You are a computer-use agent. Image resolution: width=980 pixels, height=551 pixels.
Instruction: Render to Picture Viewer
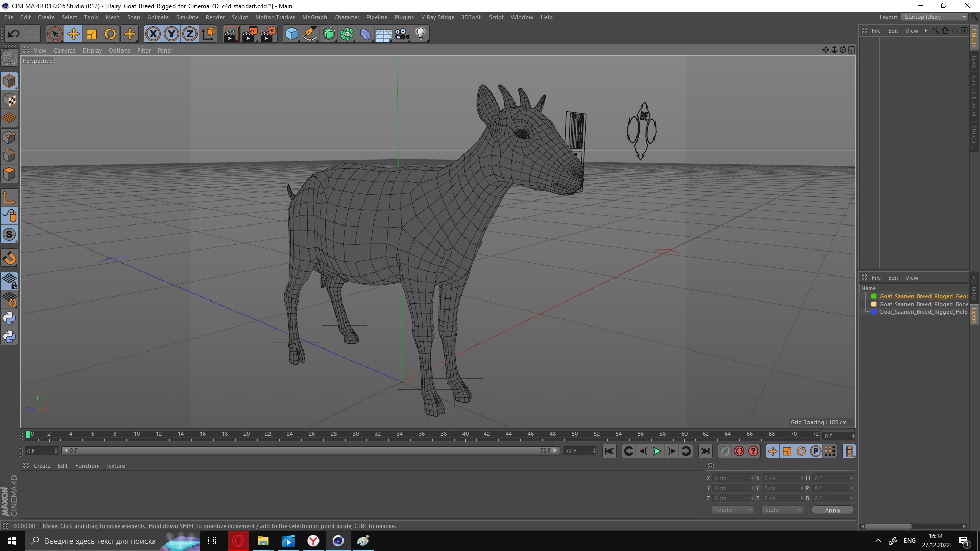coord(250,34)
